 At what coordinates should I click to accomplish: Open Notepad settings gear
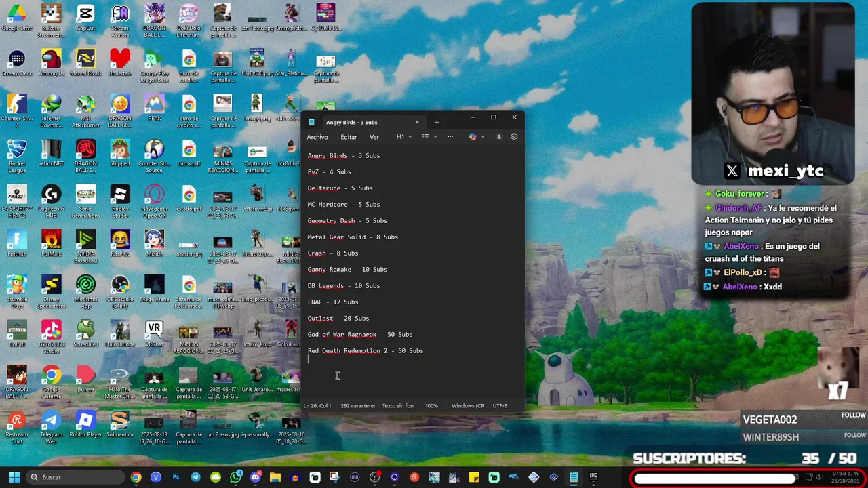tap(514, 137)
